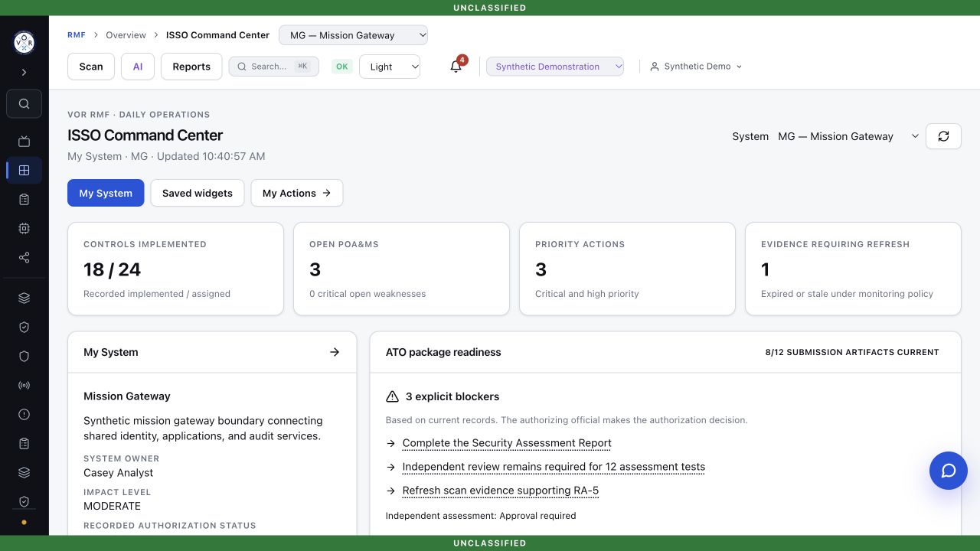Viewport: 980px width, 551px height.
Task: Open the broadcast signal icon in sidebar
Action: coord(24,385)
